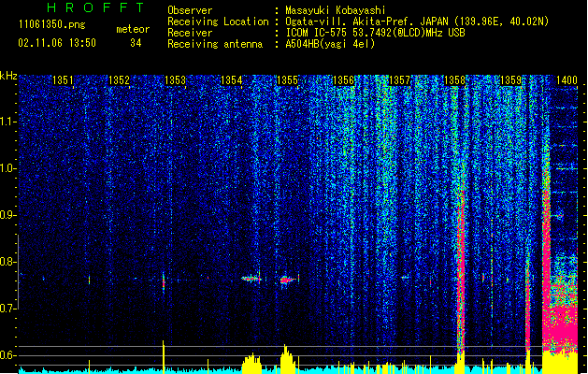
Task: Click the kHz axis unit label
Action: coord(8,76)
